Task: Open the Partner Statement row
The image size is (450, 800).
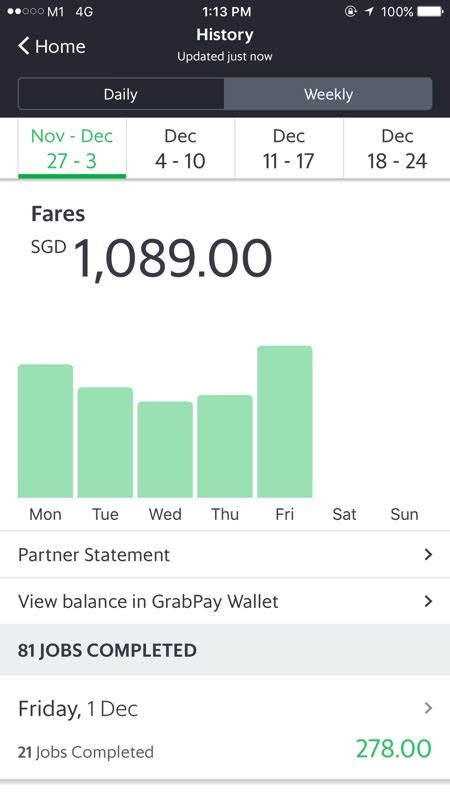Action: point(225,555)
